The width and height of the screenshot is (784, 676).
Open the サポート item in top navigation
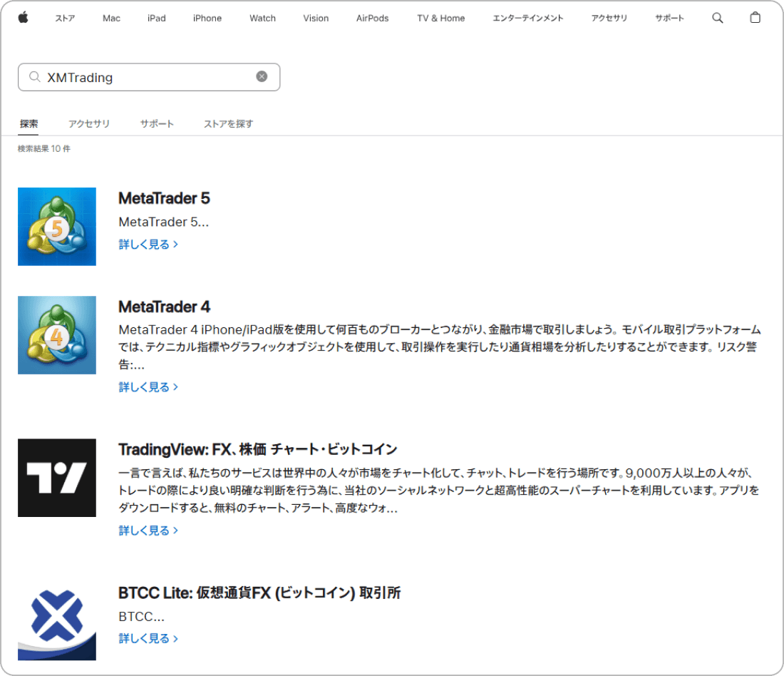click(x=669, y=19)
